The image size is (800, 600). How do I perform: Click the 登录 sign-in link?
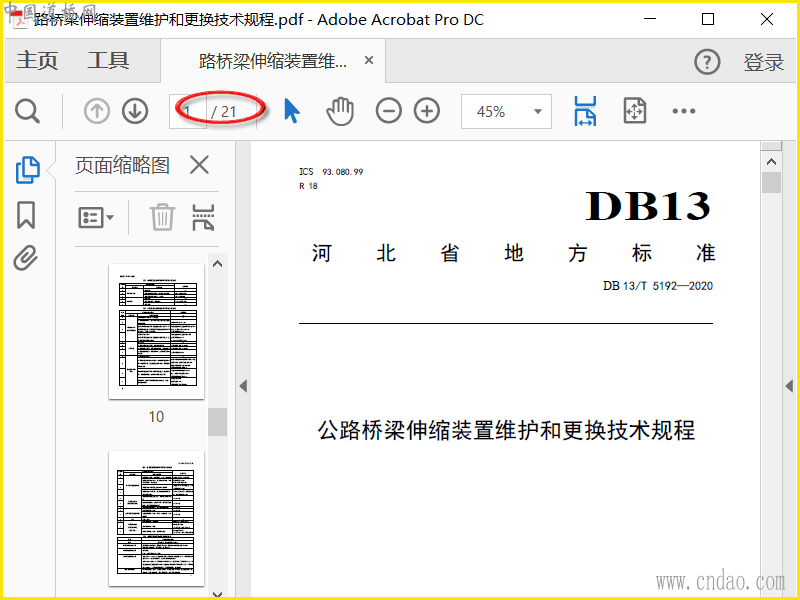point(763,62)
